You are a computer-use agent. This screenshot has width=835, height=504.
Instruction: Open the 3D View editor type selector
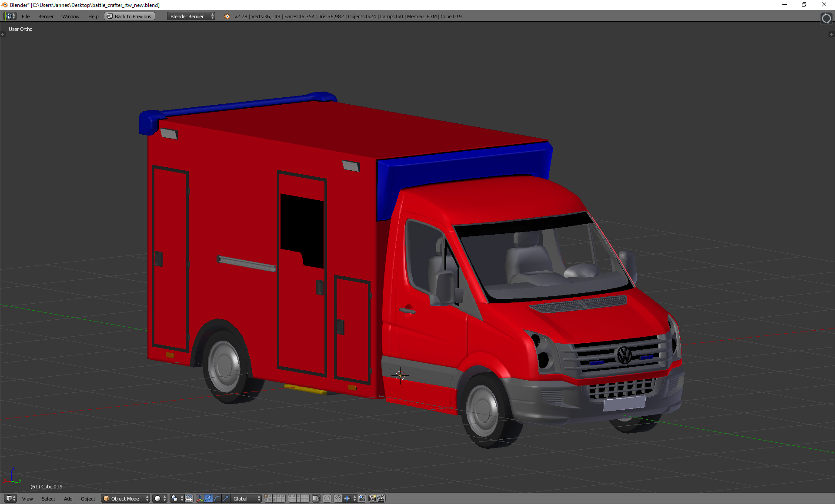10,498
